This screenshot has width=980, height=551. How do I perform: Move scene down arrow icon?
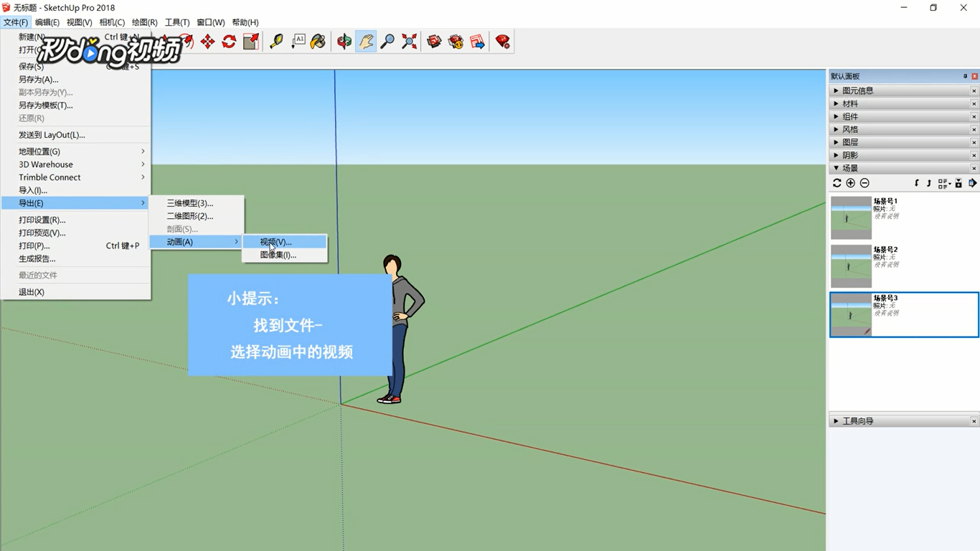point(917,183)
